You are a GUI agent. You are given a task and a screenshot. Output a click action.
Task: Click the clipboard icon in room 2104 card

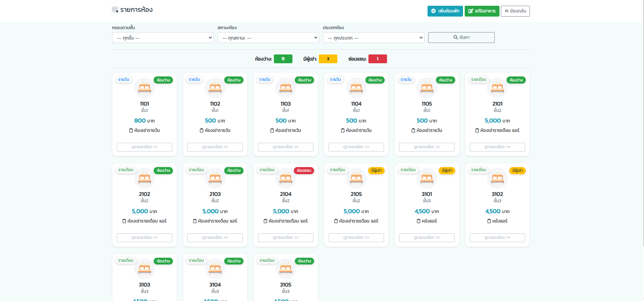pyautogui.click(x=265, y=221)
